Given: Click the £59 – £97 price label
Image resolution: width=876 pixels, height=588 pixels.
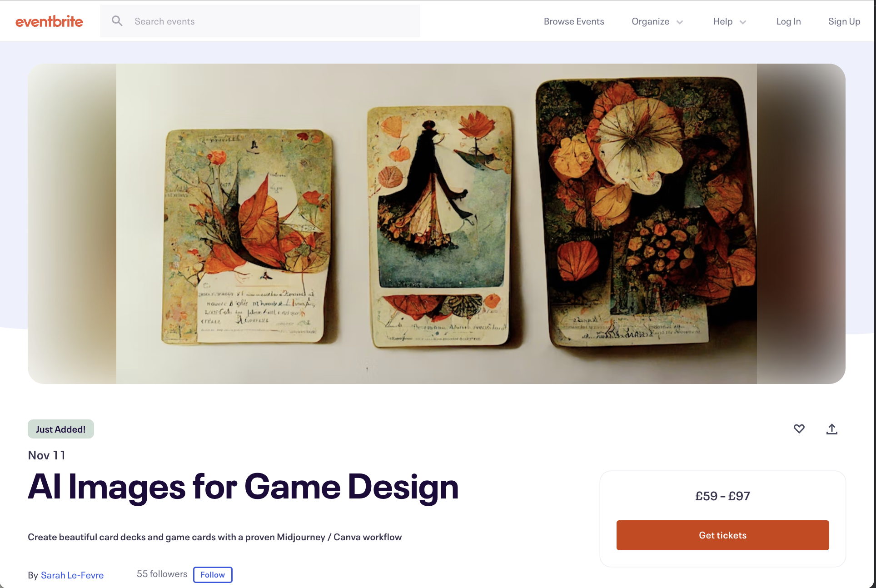Looking at the screenshot, I should click(x=722, y=496).
